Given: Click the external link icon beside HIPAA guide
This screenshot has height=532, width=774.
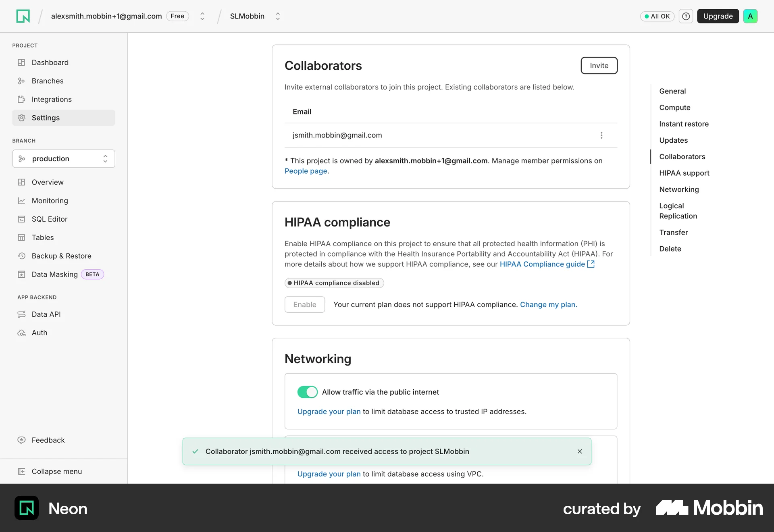Looking at the screenshot, I should coord(591,264).
